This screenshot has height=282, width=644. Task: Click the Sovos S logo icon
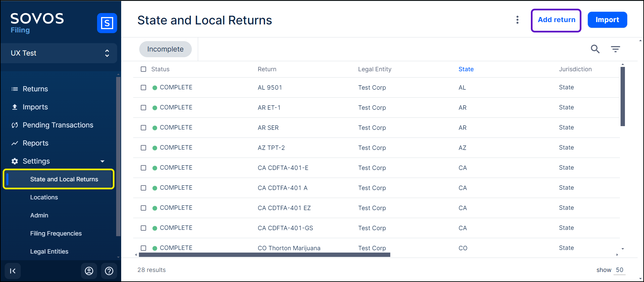pyautogui.click(x=107, y=23)
